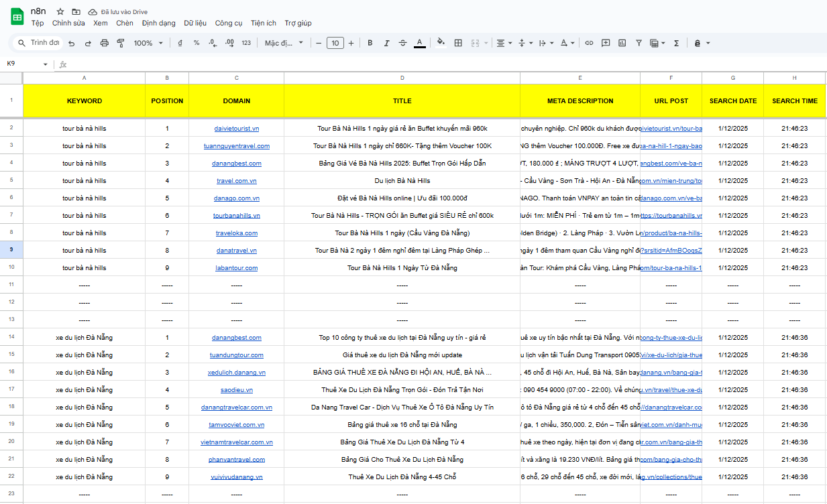827x504 pixels.
Task: Open the Chỉnh sửa menu
Action: pos(68,23)
